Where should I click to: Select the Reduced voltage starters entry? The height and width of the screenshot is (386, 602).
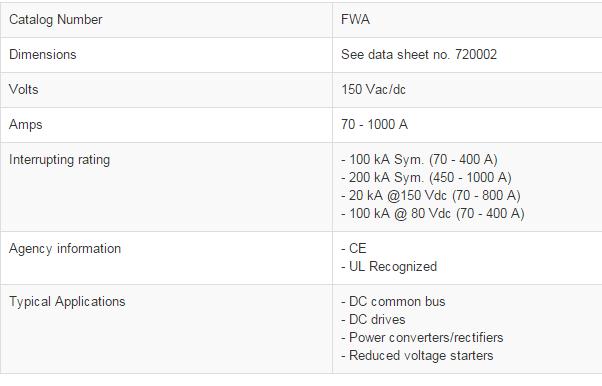point(417,356)
